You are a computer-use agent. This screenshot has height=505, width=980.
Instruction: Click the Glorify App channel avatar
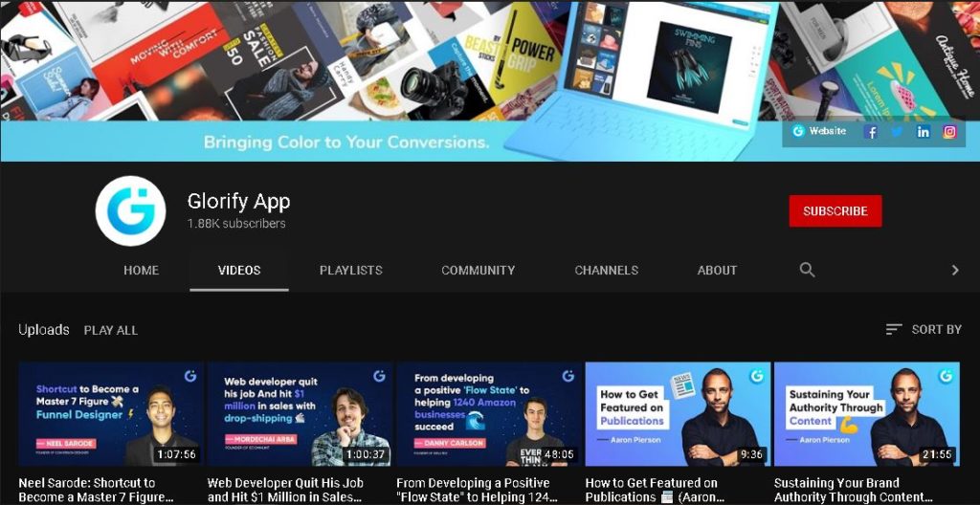(x=130, y=210)
